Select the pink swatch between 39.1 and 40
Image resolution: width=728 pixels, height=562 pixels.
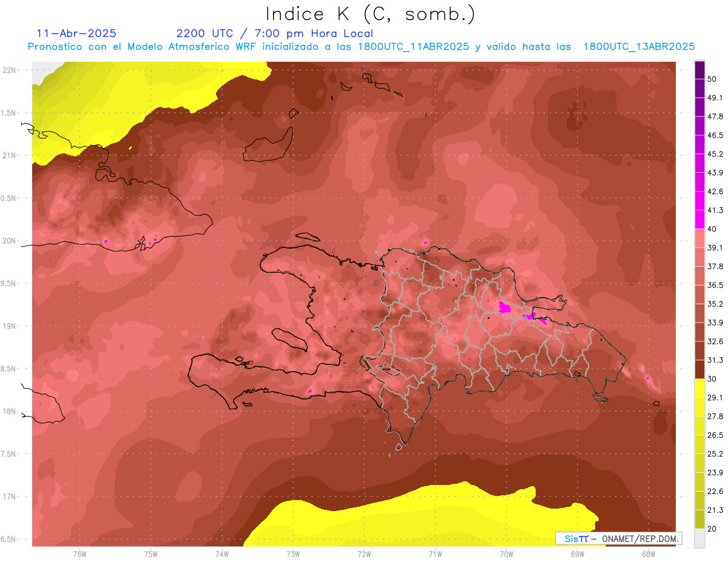coord(699,238)
